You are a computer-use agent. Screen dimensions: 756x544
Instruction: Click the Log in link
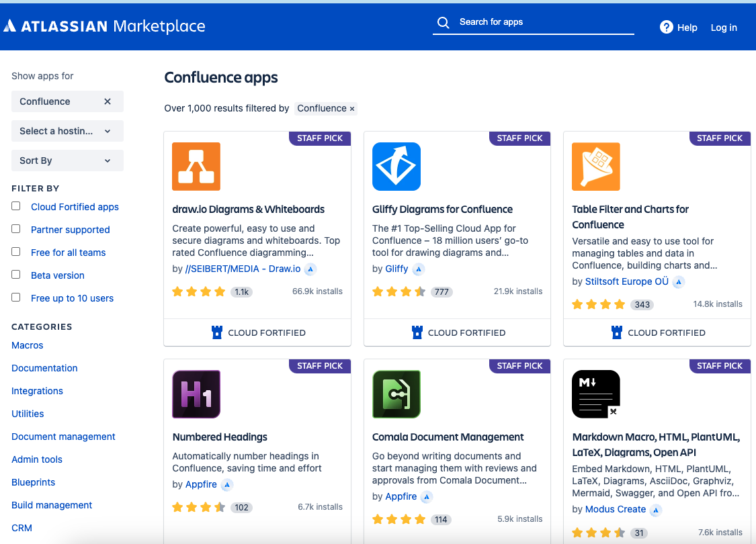724,28
